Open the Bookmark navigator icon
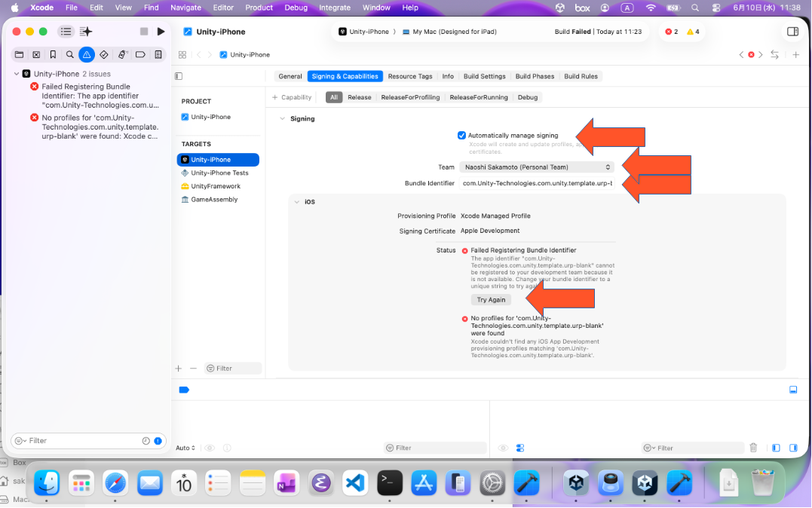Viewport: 812px width, 508px height. point(53,54)
